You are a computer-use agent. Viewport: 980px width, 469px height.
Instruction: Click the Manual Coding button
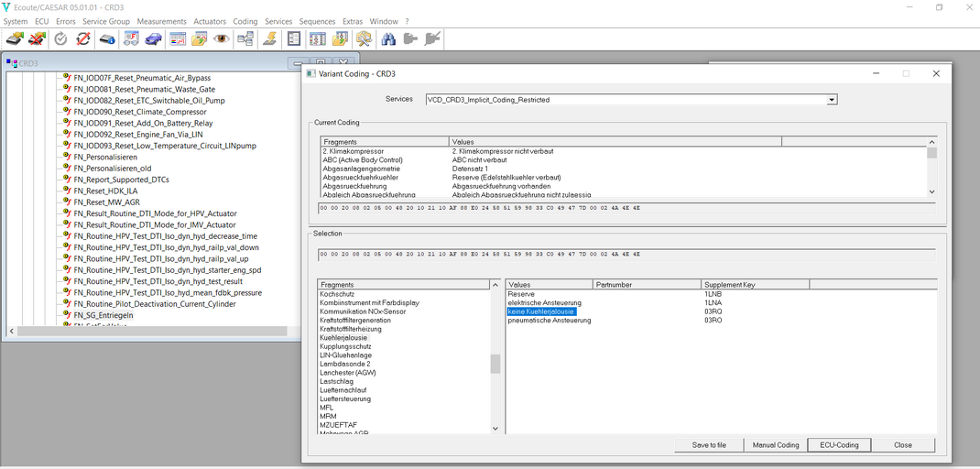coord(776,445)
